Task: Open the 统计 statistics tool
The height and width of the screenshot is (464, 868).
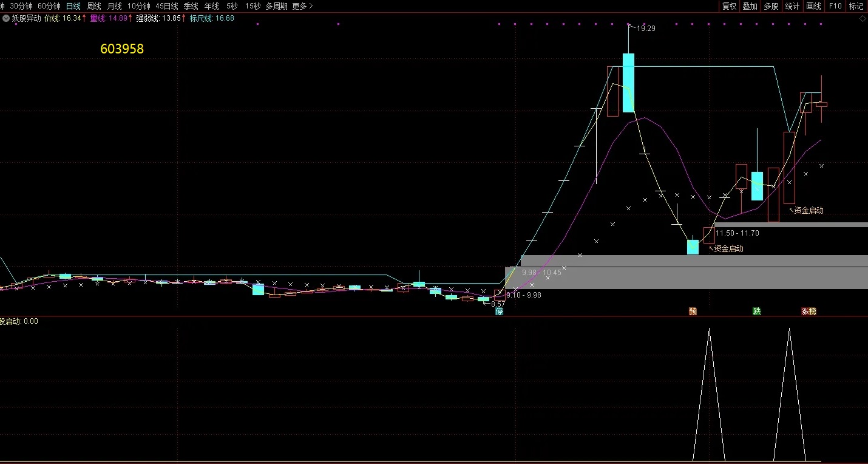Action: [x=792, y=6]
